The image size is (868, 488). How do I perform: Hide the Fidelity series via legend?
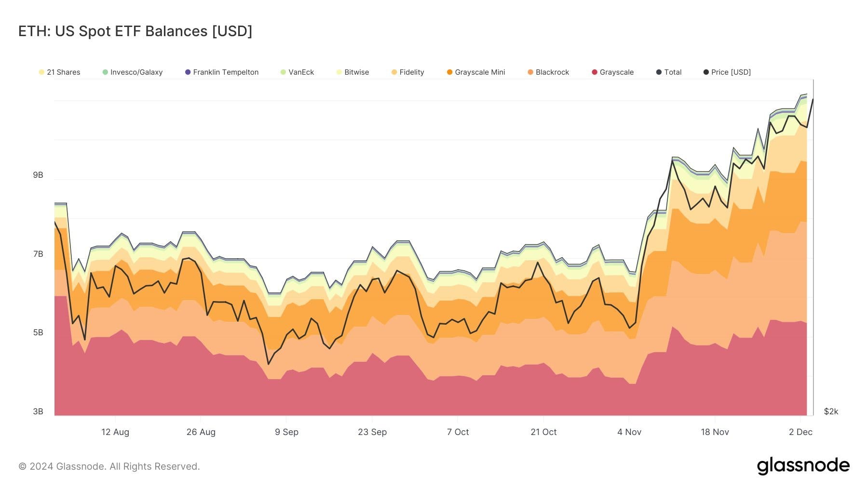(407, 72)
